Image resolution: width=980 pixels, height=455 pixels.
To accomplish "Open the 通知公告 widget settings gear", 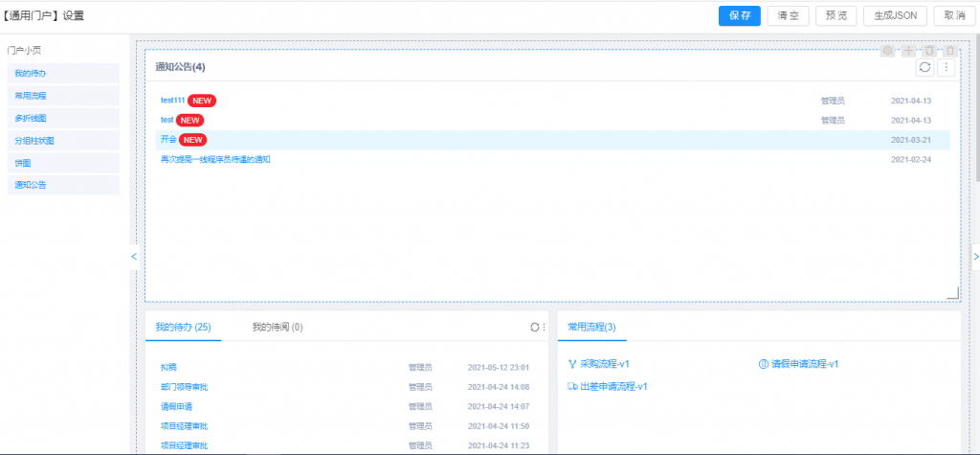I will (887, 51).
